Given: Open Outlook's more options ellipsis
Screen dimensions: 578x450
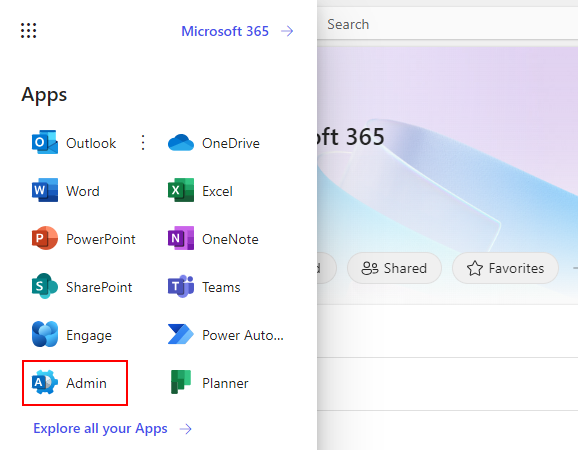Looking at the screenshot, I should coord(143,143).
